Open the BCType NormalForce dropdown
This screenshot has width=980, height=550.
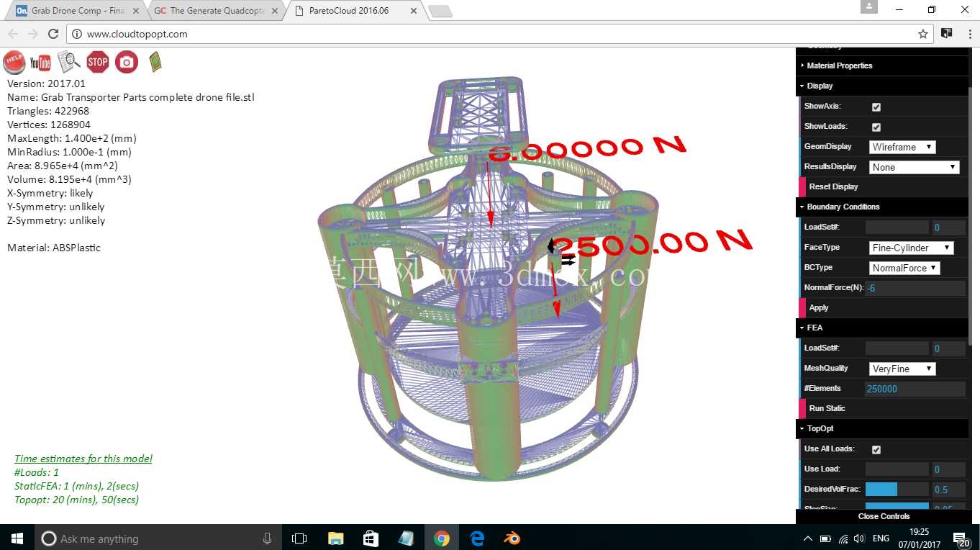pos(905,268)
